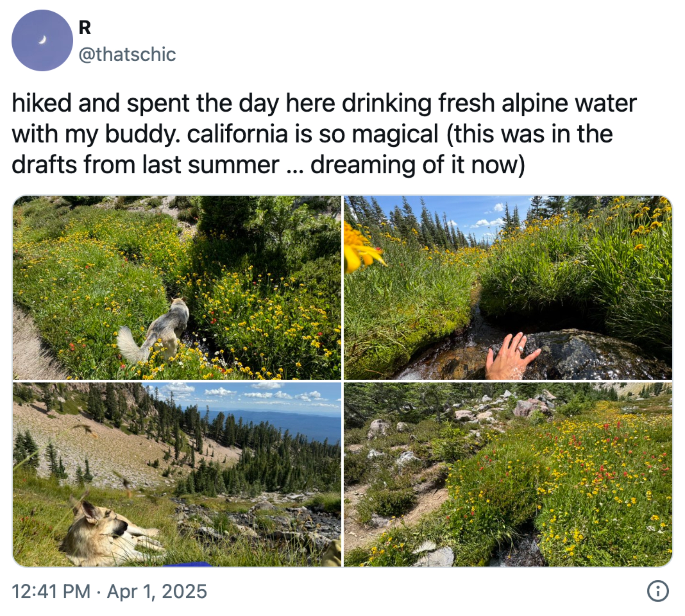Enlarge the mountain valley photo with resting dog
The image size is (685, 616).
176,474
